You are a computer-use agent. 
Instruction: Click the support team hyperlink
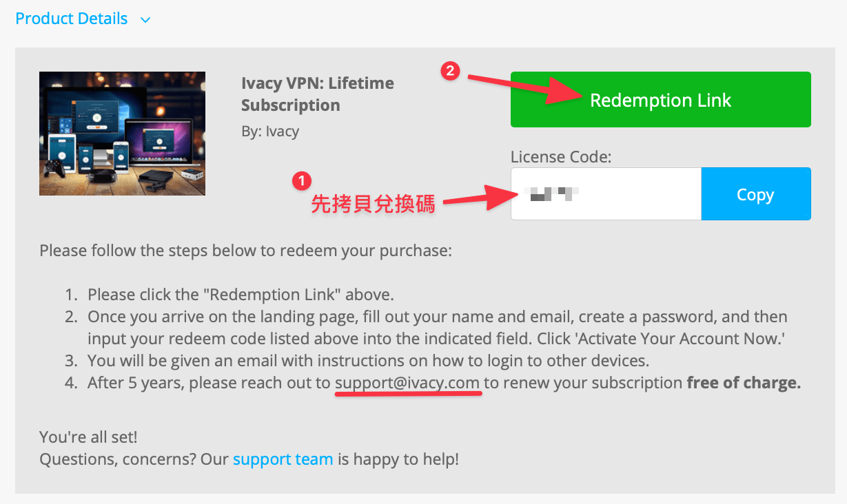(283, 459)
